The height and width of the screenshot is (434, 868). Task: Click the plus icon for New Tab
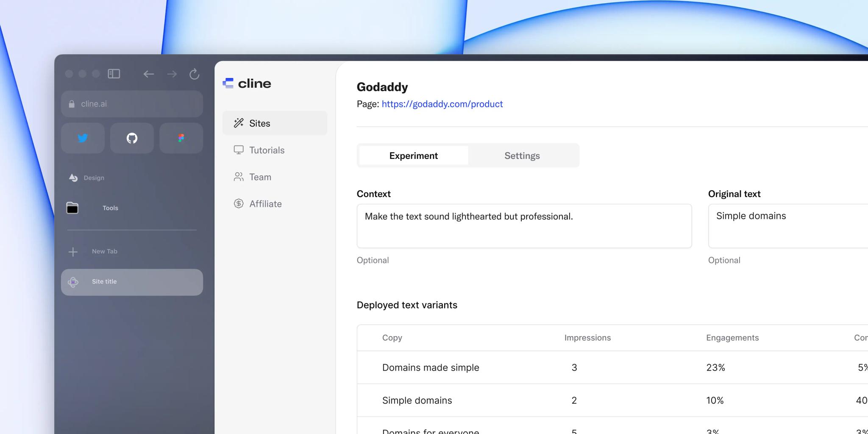pyautogui.click(x=73, y=252)
